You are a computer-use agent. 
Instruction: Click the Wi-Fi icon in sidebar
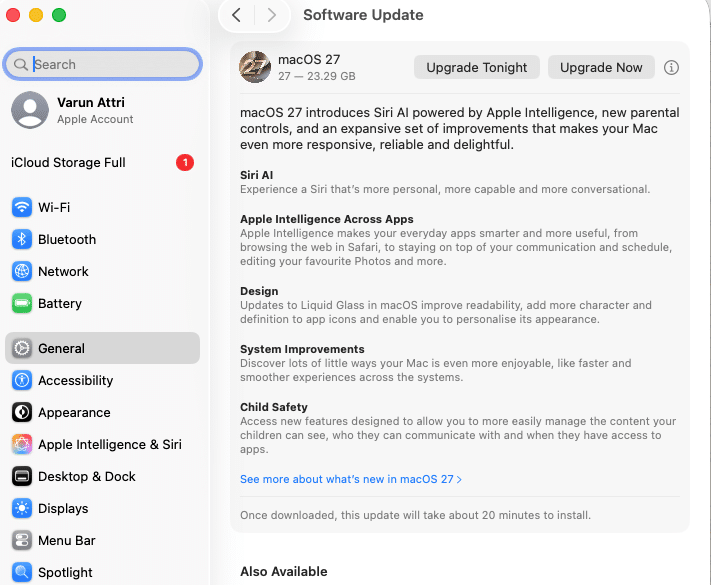coord(22,207)
